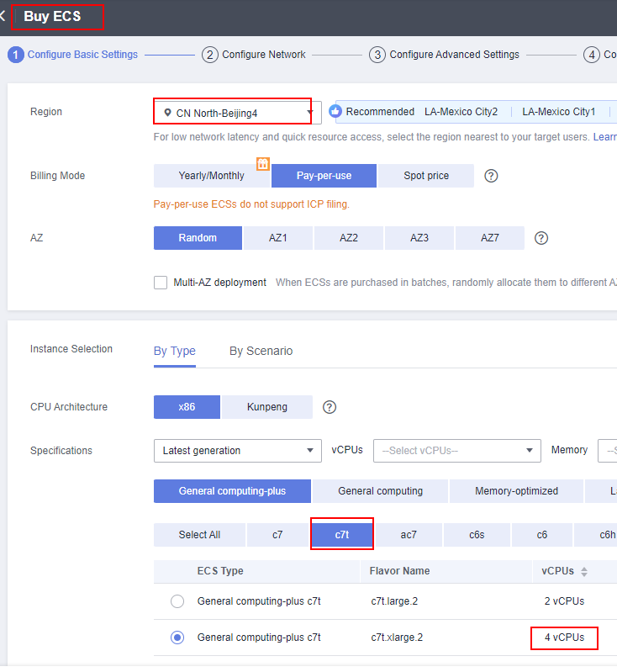The height and width of the screenshot is (672, 617).
Task: Click the vCPUs column sort icon
Action: pyautogui.click(x=584, y=572)
